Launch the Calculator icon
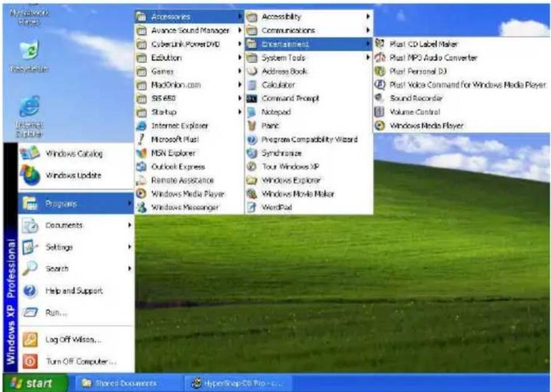The image size is (551, 392). (252, 85)
